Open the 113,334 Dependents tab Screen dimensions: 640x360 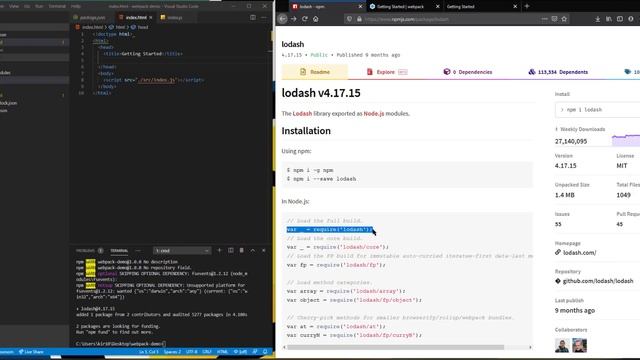point(558,72)
